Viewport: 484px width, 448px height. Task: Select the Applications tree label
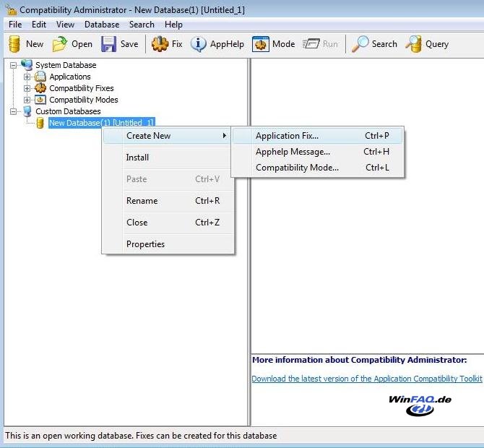tap(70, 77)
